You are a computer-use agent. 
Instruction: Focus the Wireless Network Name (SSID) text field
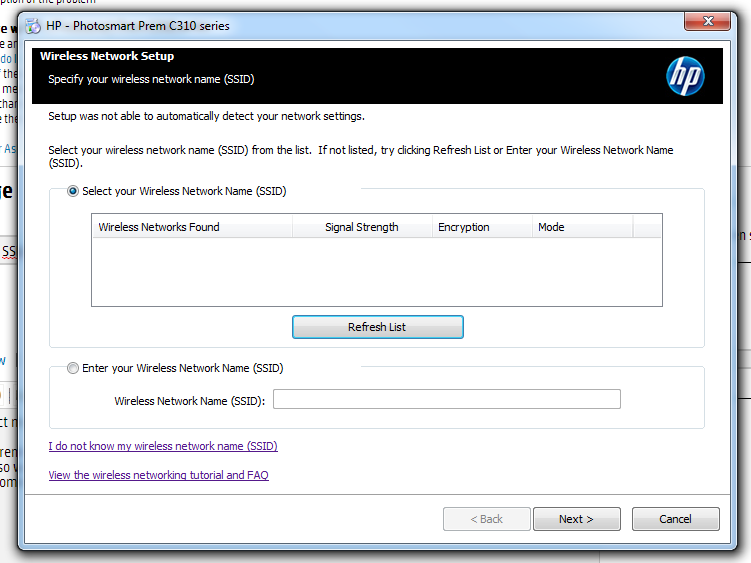(x=446, y=399)
